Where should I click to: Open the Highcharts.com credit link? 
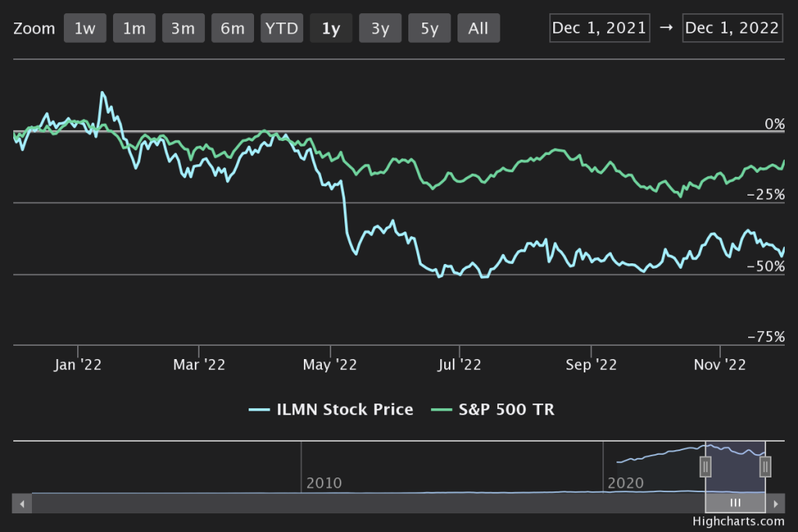(x=738, y=521)
